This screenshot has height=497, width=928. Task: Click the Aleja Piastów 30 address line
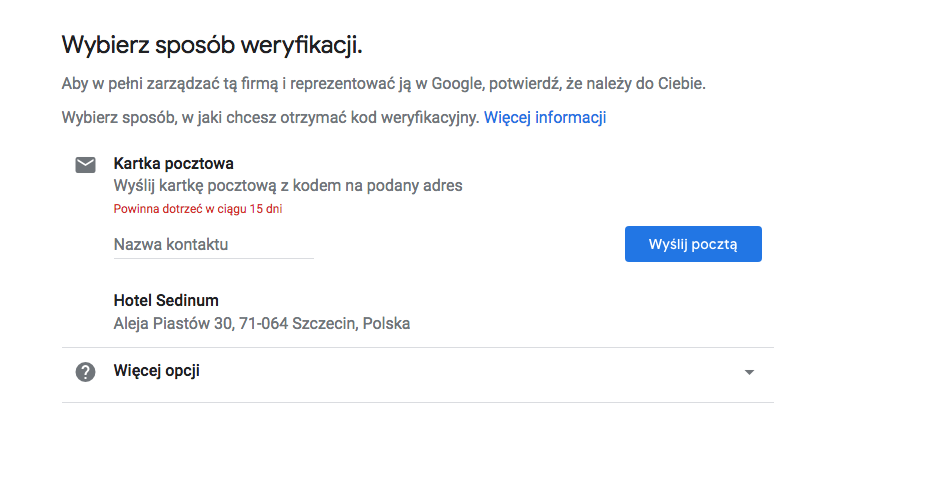[x=262, y=324]
